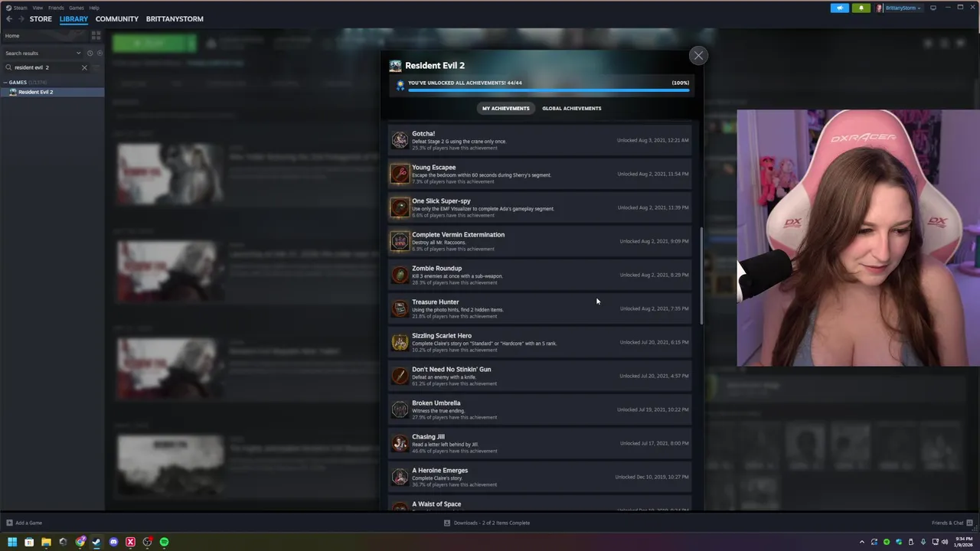This screenshot has height=551, width=980.
Task: Click the BrittanyStorm avatar image
Action: click(880, 8)
